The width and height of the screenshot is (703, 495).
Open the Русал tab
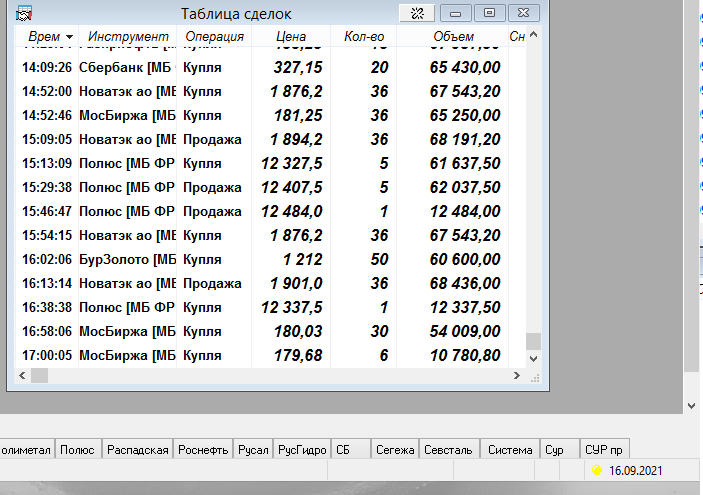pyautogui.click(x=253, y=449)
